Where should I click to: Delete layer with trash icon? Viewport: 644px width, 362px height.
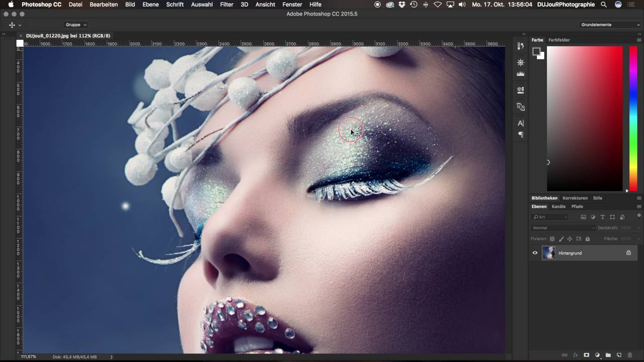pos(630,355)
